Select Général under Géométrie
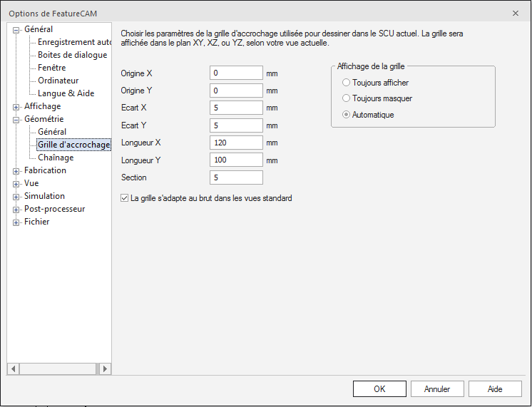The width and height of the screenshot is (532, 407). coord(52,132)
